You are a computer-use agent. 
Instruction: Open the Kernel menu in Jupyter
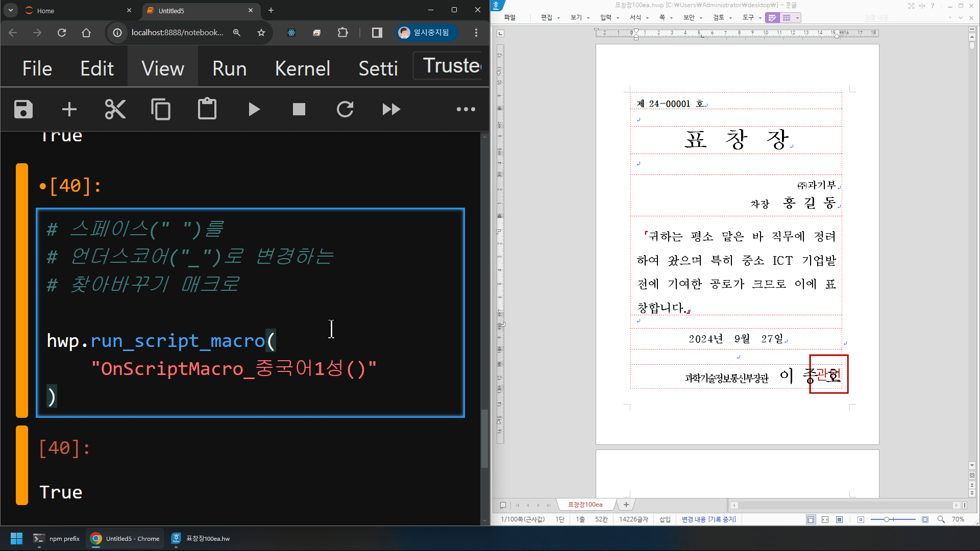tap(302, 68)
